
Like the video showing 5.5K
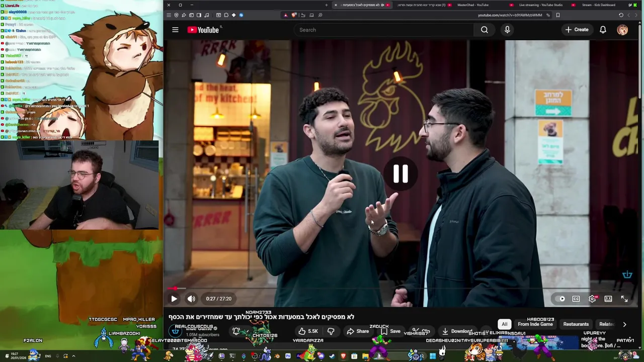pyautogui.click(x=307, y=331)
